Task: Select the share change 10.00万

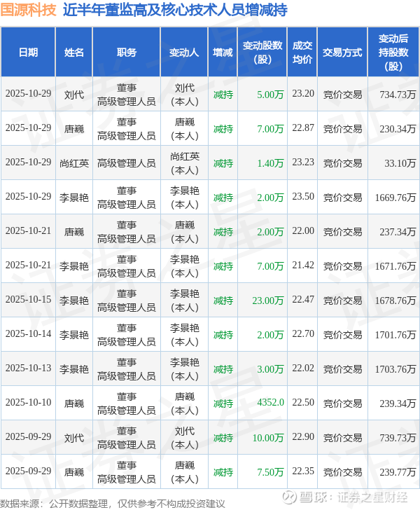Action: pyautogui.click(x=268, y=438)
